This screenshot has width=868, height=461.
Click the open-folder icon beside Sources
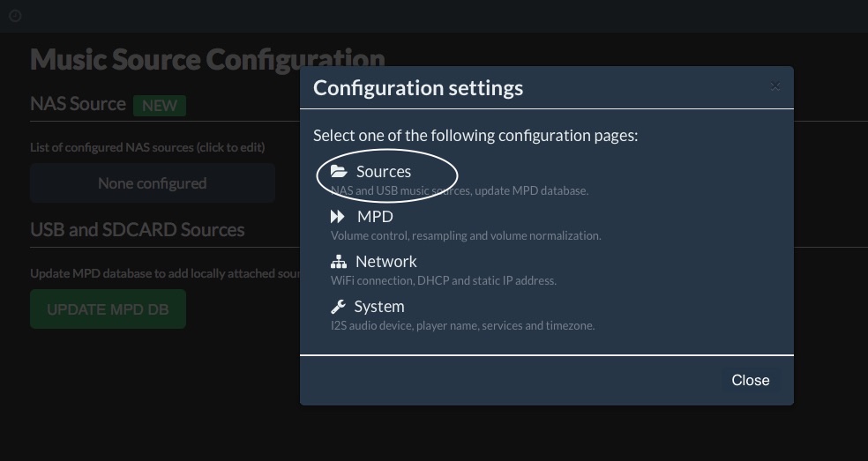coord(339,172)
